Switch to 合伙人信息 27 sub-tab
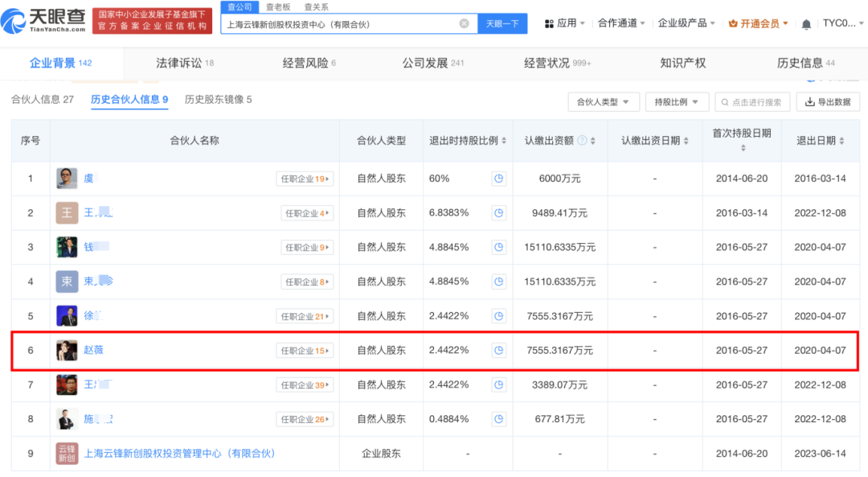This screenshot has height=477, width=868. click(43, 99)
